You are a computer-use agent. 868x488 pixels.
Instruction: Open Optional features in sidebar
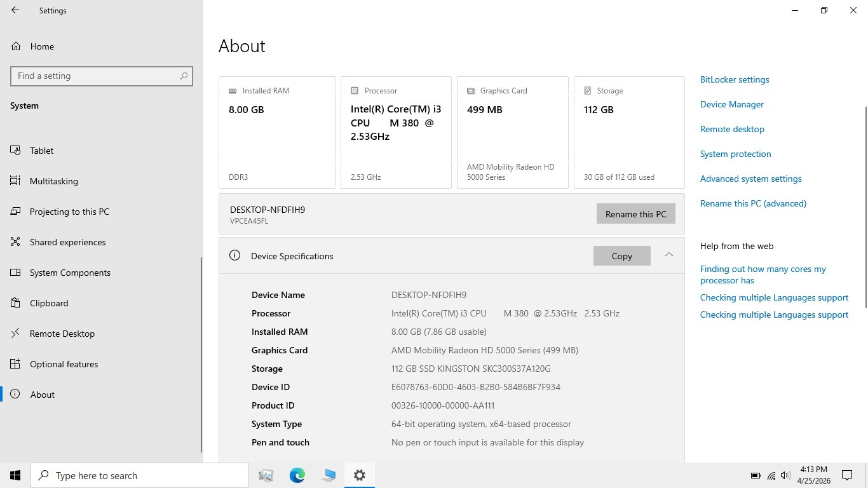(x=102, y=364)
